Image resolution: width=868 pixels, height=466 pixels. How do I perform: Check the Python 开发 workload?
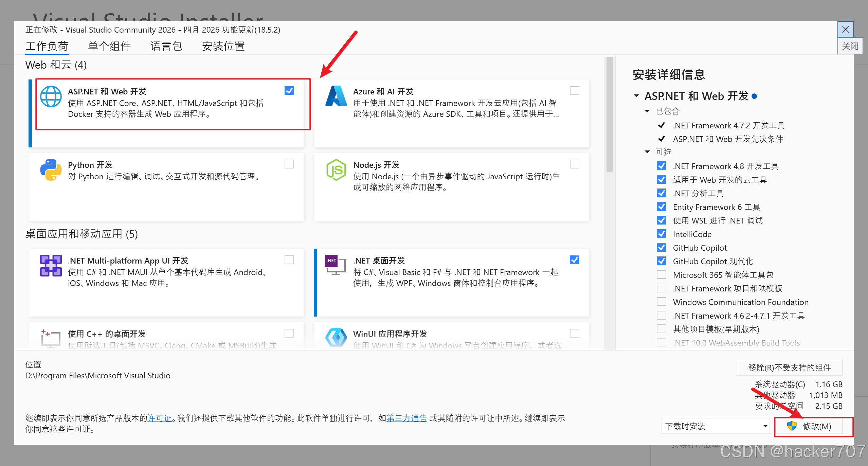[x=289, y=164]
